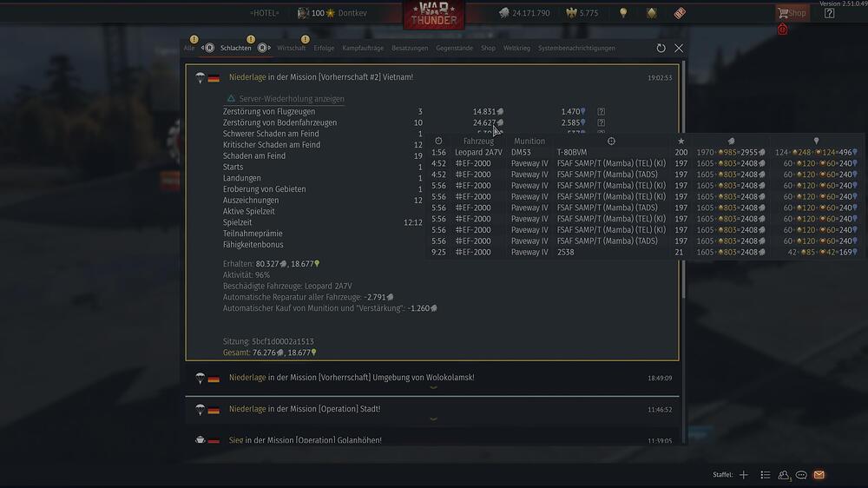Click the Gesamt total line
The image size is (868, 488).
270,353
